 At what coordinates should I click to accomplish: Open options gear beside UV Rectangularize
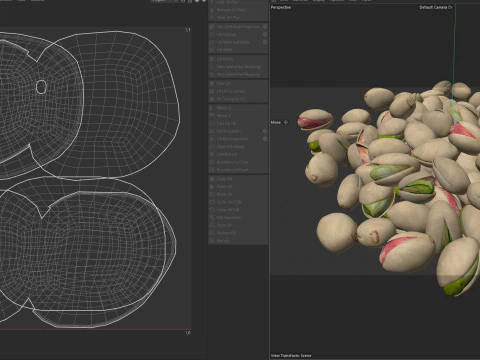pos(265,139)
